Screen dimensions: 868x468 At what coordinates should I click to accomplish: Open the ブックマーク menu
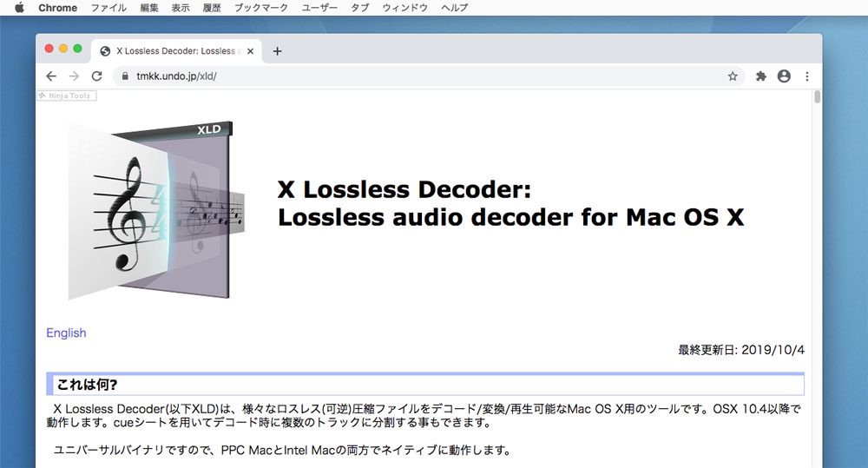point(260,8)
